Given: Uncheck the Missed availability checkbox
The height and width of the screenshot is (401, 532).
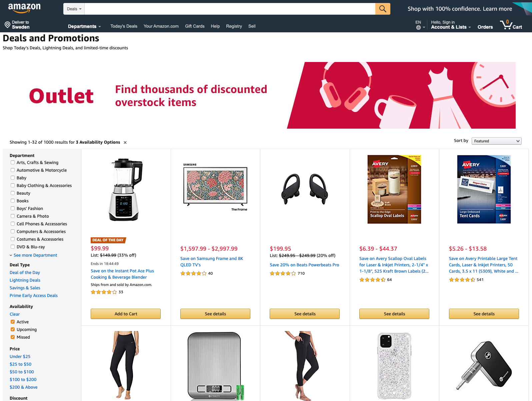Looking at the screenshot, I should coord(13,337).
